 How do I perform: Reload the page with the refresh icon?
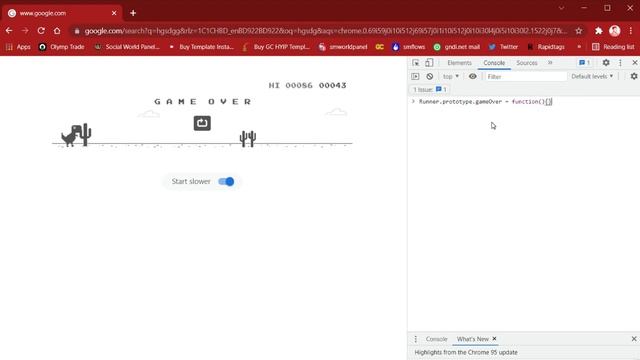41,31
